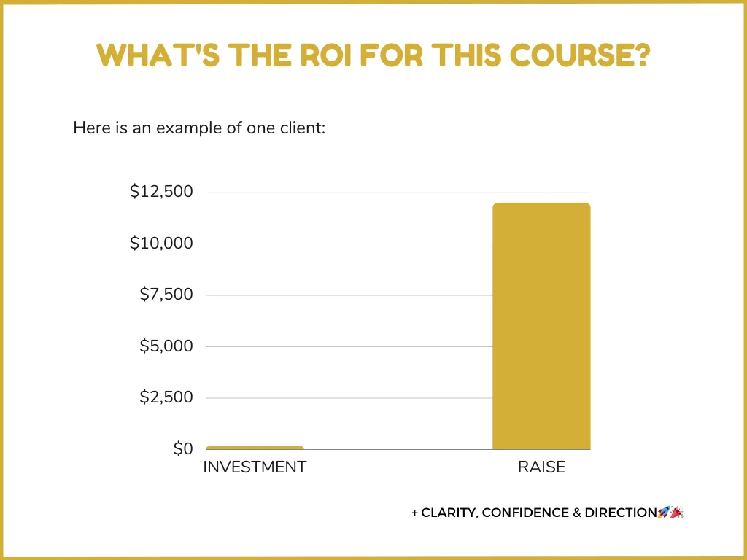Click the $12,500 axis value

coord(161,192)
